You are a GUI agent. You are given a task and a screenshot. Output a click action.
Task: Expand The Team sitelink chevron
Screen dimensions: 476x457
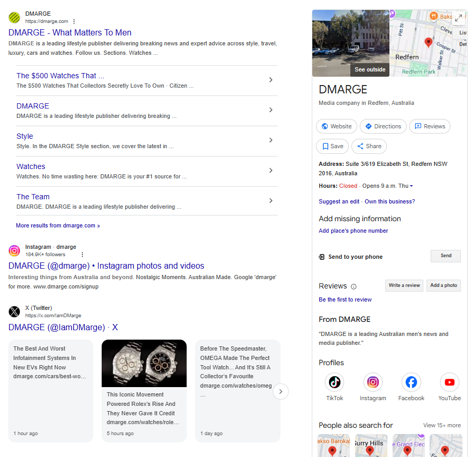point(271,200)
